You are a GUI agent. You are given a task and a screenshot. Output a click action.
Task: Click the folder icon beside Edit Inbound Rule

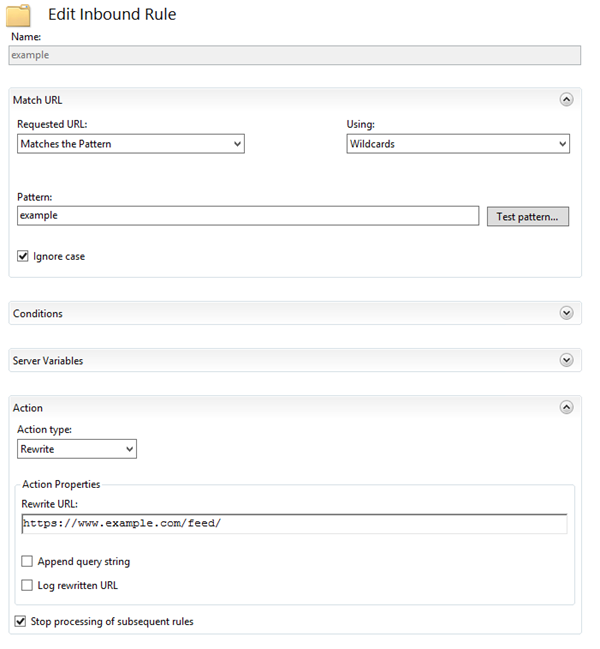click(18, 14)
